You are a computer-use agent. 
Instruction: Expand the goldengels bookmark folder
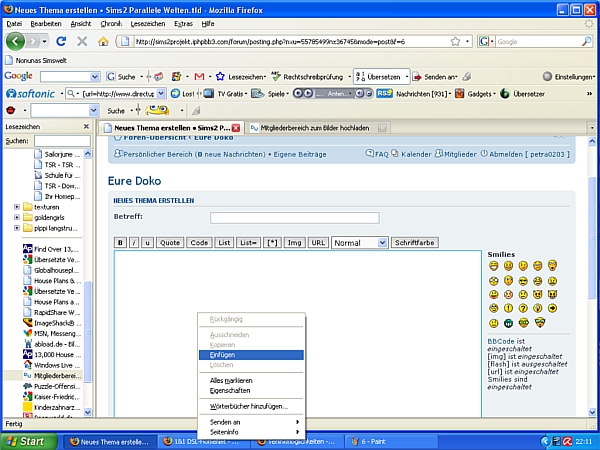point(17,217)
